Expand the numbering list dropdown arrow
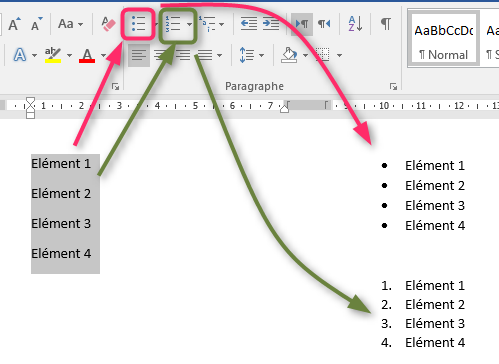Screen dimensions: 499x364 point(189,24)
